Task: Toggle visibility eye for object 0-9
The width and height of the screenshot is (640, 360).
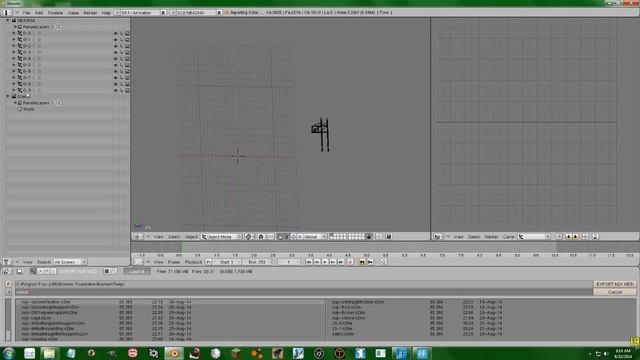Action: 116,90
